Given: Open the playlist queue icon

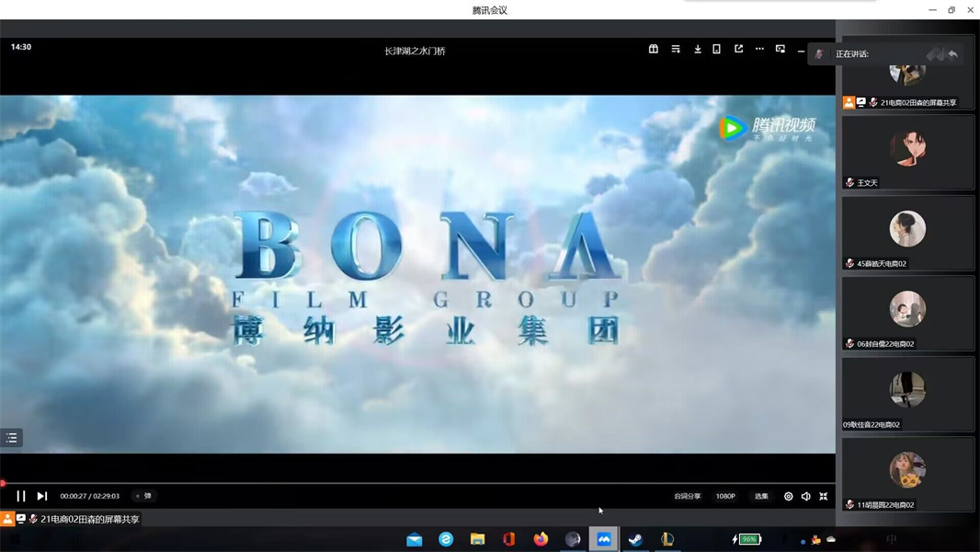Looking at the screenshot, I should [x=676, y=49].
